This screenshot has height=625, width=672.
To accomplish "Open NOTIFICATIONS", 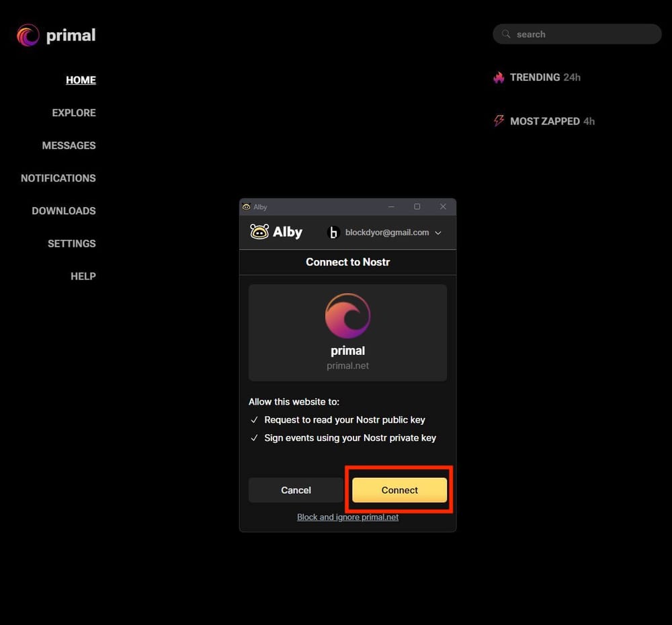I will [x=58, y=177].
